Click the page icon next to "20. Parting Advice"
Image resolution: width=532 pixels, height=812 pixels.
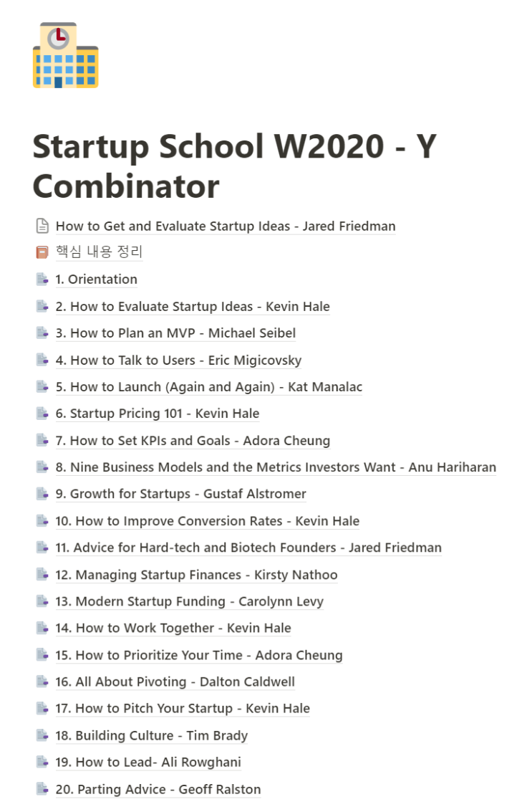click(x=41, y=788)
